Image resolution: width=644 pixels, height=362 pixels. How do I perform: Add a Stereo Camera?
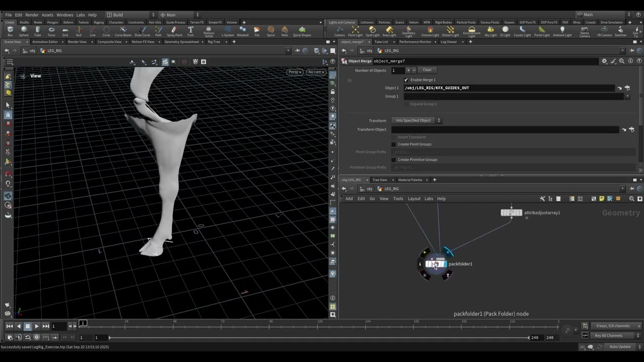tap(585, 32)
